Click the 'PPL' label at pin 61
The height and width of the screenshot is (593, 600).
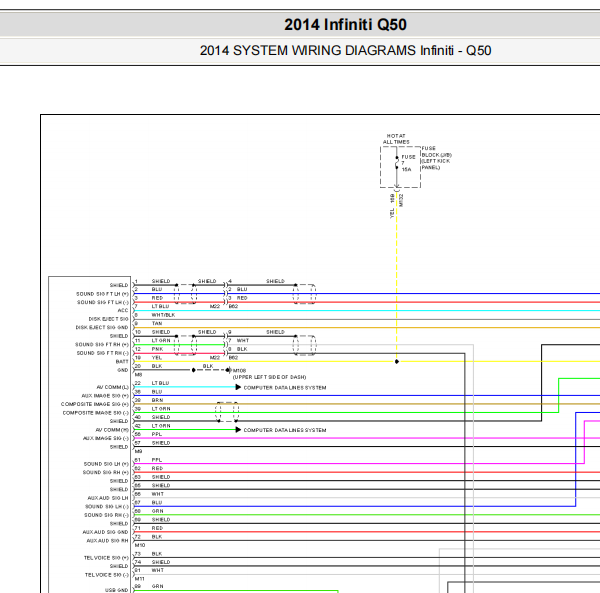[x=157, y=460]
